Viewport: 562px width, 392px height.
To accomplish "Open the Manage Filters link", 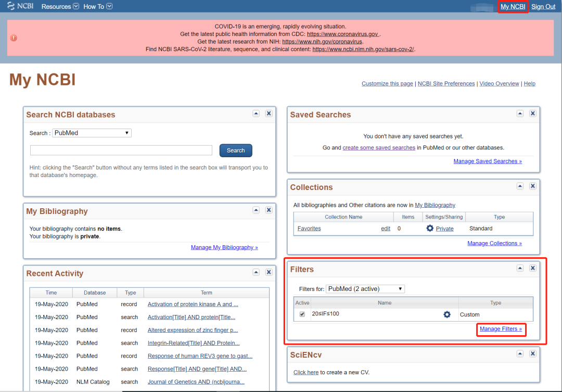I will click(x=501, y=330).
